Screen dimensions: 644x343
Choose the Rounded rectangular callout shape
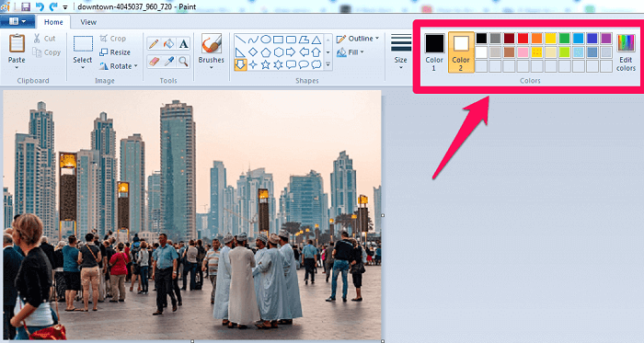[x=291, y=64]
